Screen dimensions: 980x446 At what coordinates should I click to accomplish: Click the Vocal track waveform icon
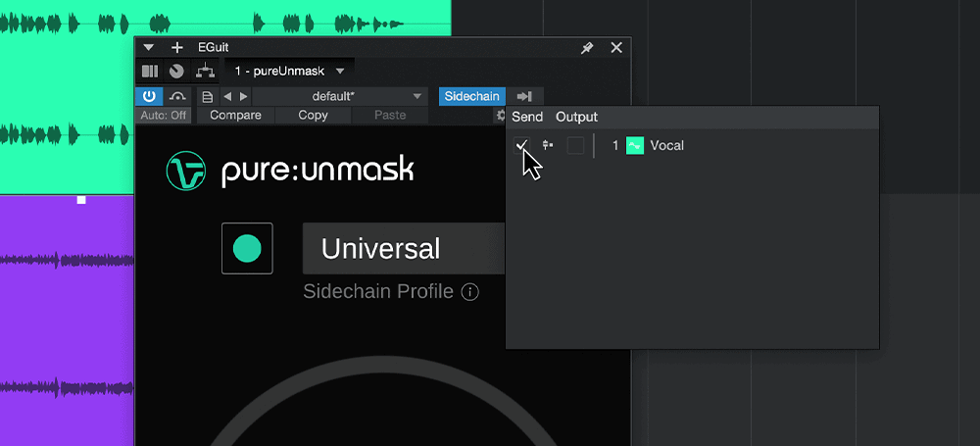635,146
